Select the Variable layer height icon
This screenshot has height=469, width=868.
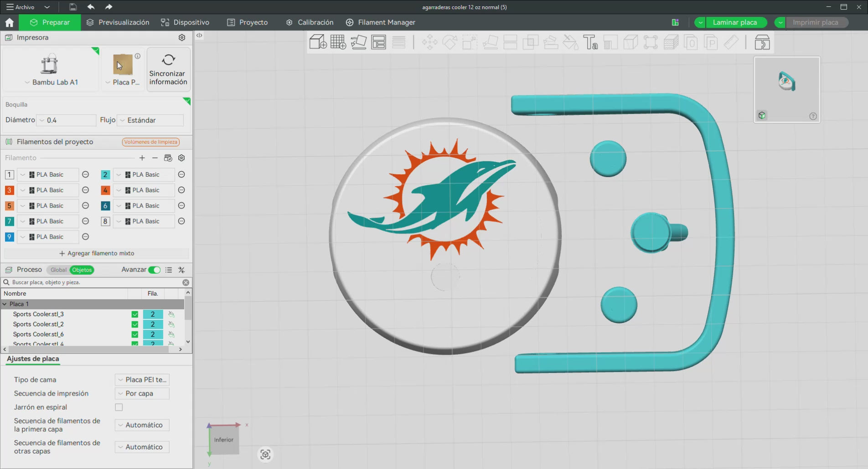coord(399,42)
